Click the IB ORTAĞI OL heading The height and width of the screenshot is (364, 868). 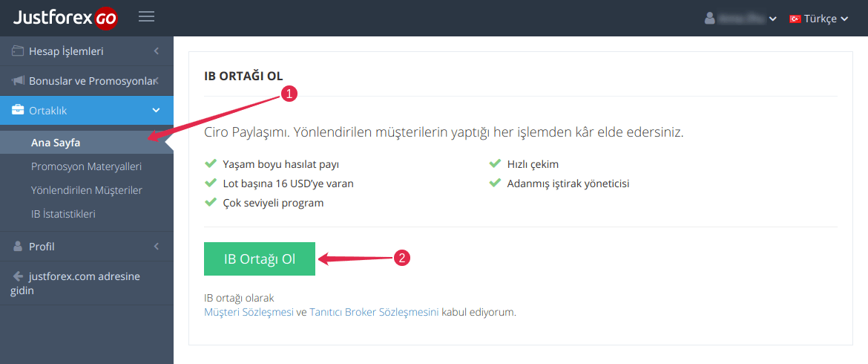click(x=243, y=75)
